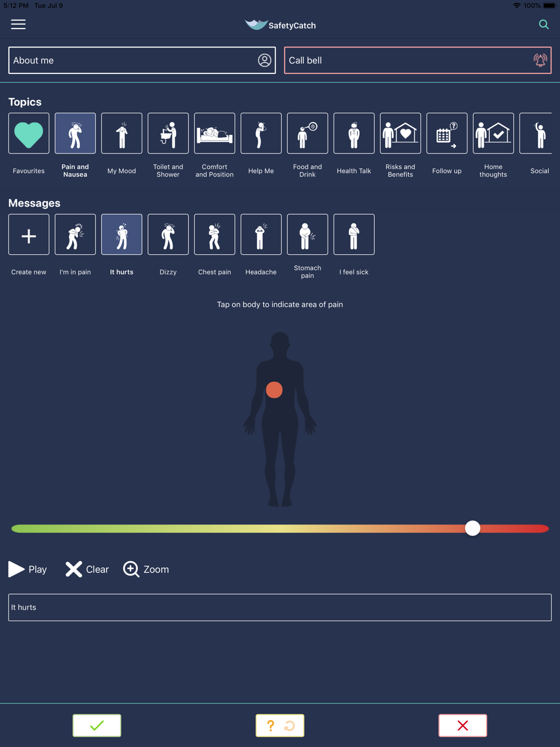Open the About me field
The height and width of the screenshot is (747, 560).
[x=142, y=60]
